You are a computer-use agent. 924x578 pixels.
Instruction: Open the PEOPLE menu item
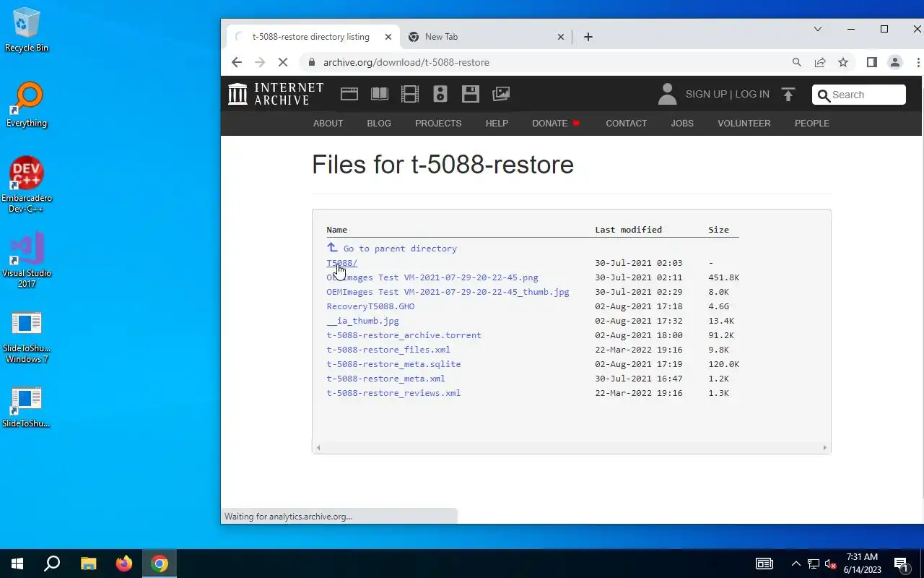coord(812,123)
